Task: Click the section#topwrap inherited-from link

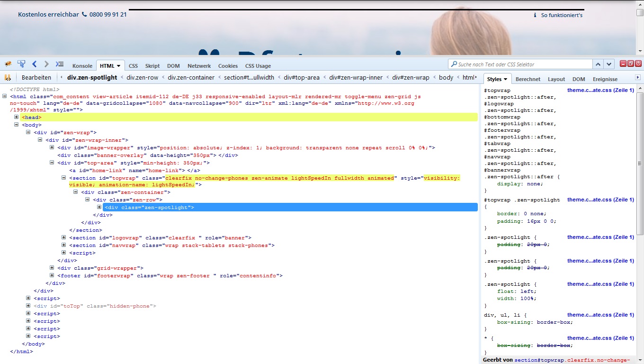Action: 572,360
